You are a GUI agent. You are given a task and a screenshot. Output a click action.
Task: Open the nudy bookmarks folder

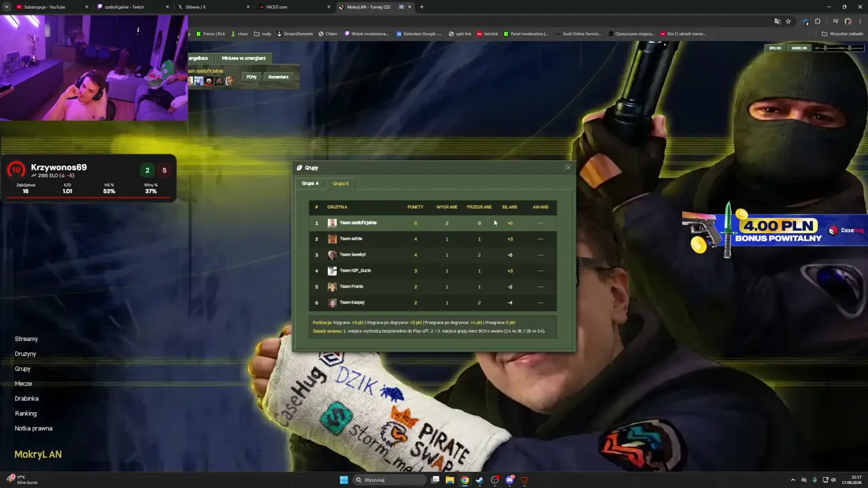(263, 34)
